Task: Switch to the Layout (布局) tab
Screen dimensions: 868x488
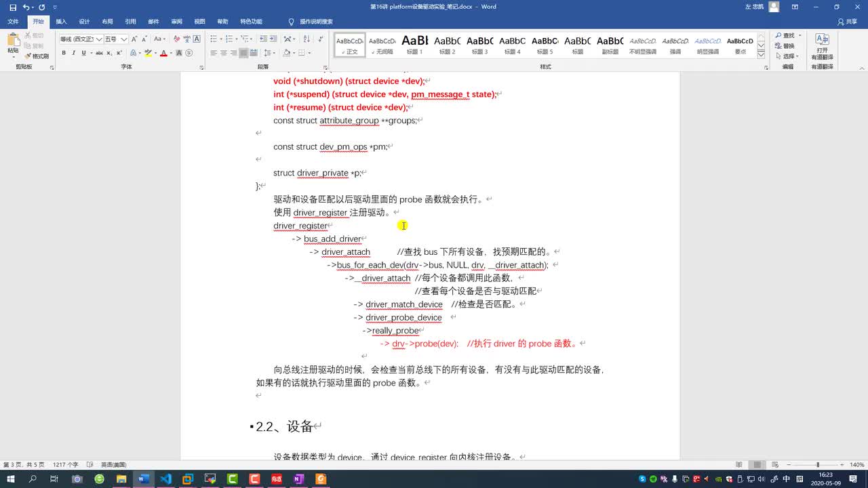Action: pos(107,22)
